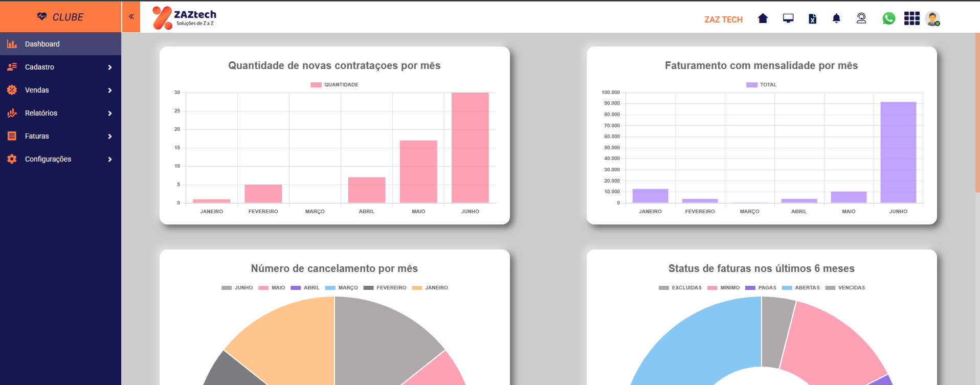
Task: Click 'Faturamento com mensalidade por mês' title
Action: click(x=761, y=65)
